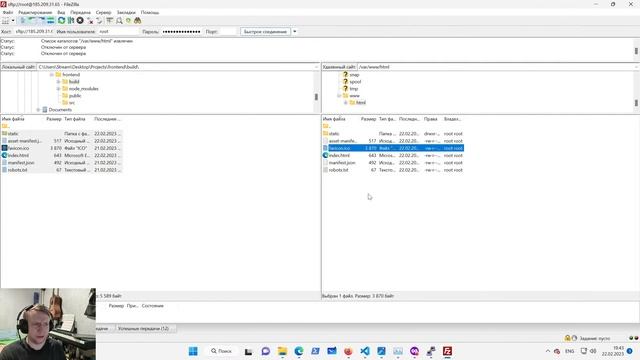Open the Передача menu
The height and width of the screenshot is (360, 640).
(80, 12)
